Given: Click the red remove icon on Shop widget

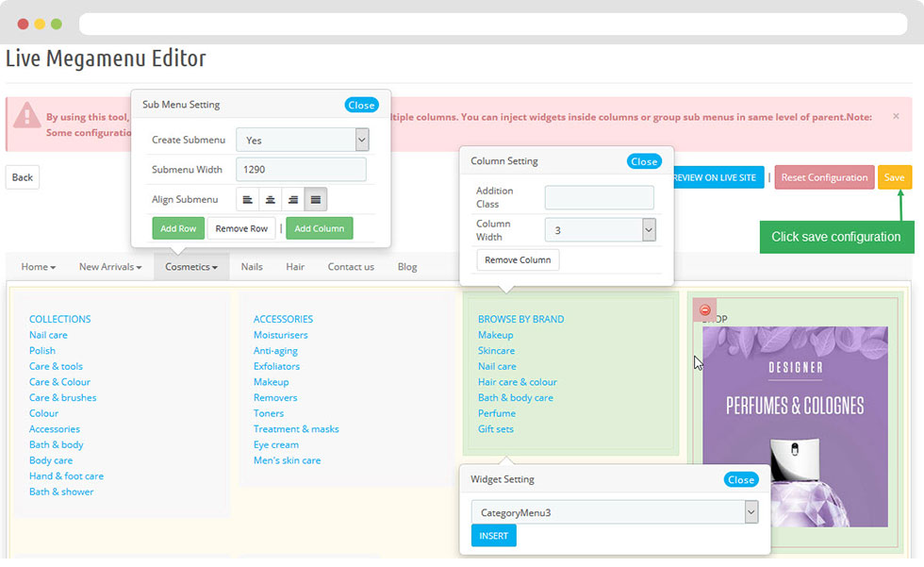Looking at the screenshot, I should [704, 310].
